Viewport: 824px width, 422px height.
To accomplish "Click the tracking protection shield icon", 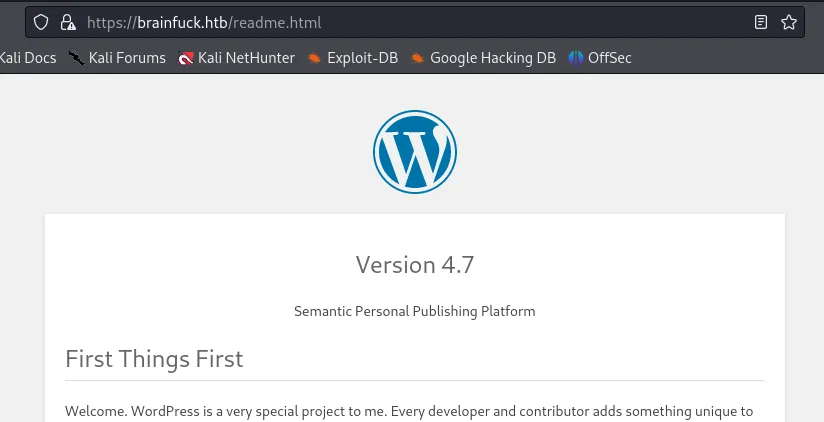I will tap(41, 22).
